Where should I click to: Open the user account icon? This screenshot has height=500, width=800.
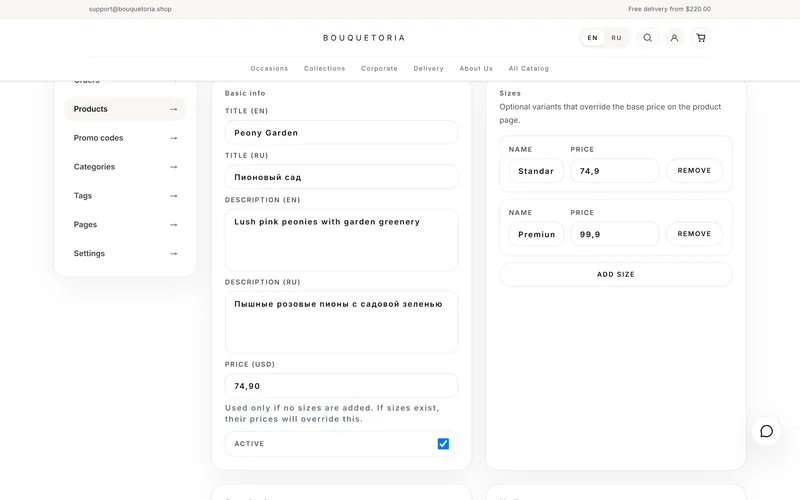click(674, 38)
